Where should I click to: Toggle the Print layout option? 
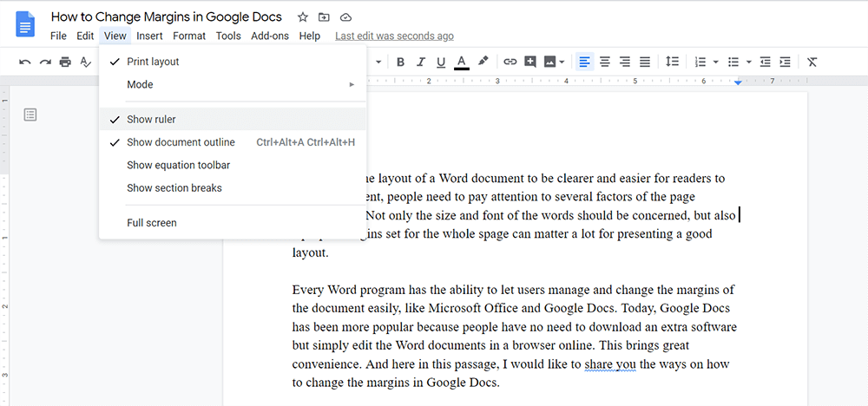pyautogui.click(x=153, y=62)
